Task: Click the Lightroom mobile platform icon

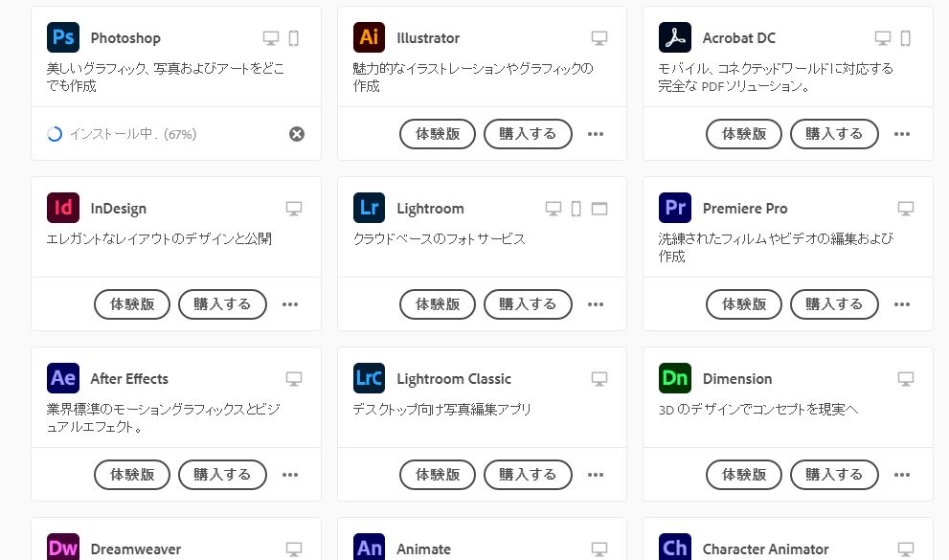Action: (x=576, y=209)
